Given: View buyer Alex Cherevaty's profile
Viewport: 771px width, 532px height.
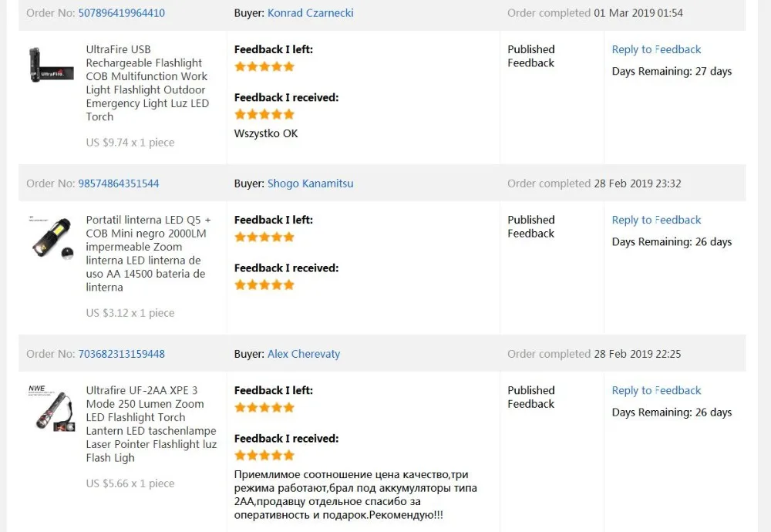Looking at the screenshot, I should click(304, 354).
